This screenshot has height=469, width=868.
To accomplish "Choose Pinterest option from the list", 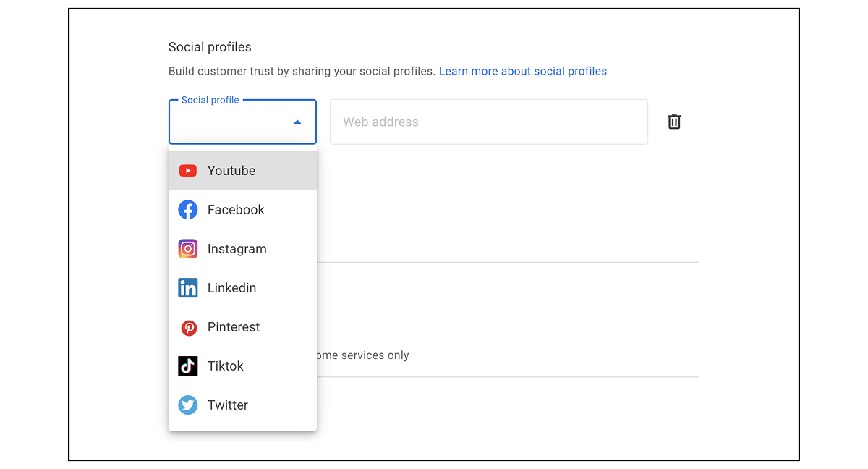I will pyautogui.click(x=233, y=327).
